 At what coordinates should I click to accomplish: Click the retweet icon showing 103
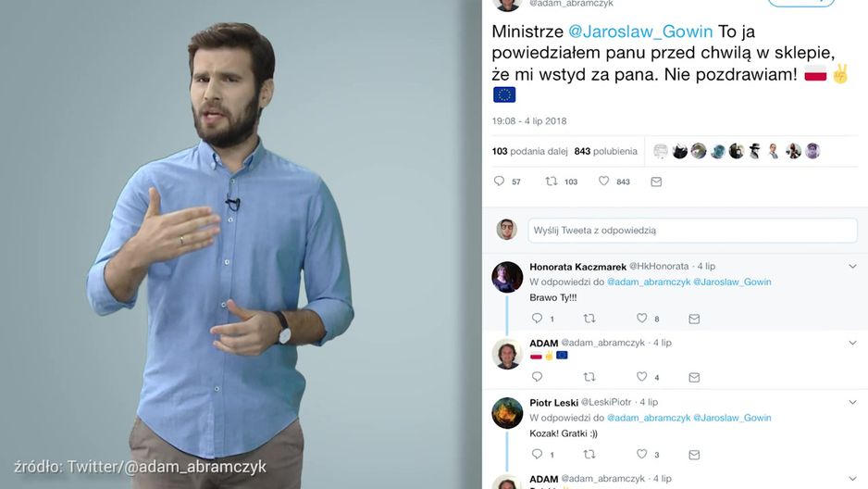point(552,182)
